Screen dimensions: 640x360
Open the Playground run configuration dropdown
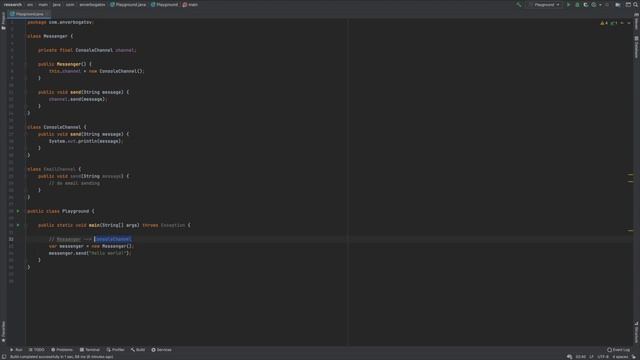(546, 4)
